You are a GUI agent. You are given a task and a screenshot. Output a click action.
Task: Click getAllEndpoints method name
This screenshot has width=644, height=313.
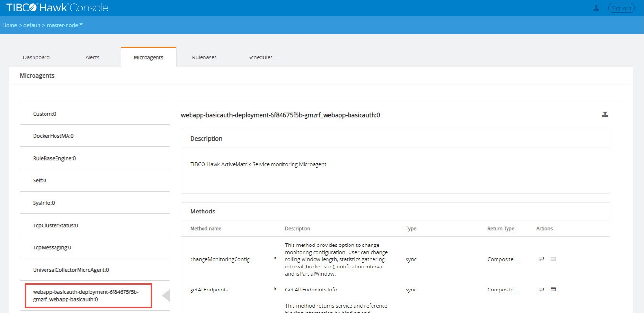click(209, 290)
